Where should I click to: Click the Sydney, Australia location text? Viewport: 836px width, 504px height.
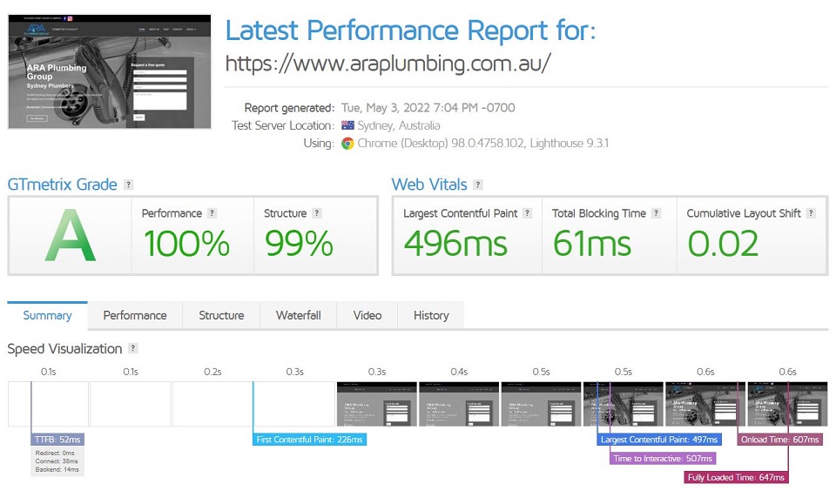(x=399, y=125)
